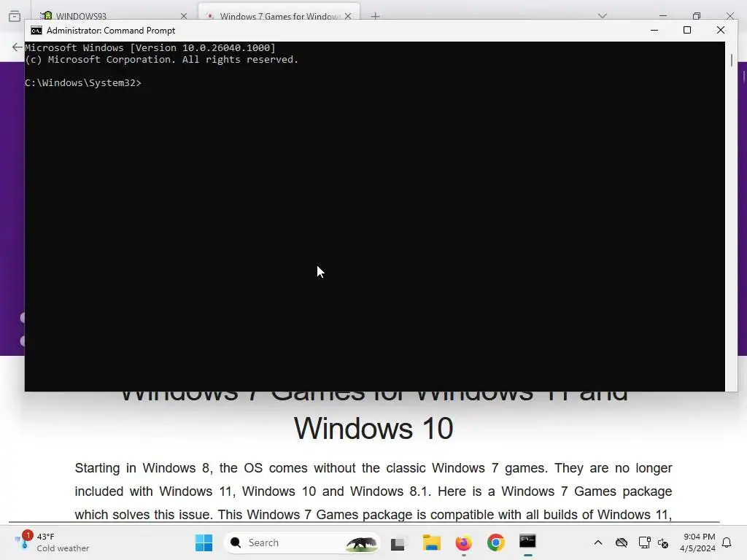The width and height of the screenshot is (747, 560).
Task: Close the WINDOWS93 browser tab
Action: [x=183, y=16]
